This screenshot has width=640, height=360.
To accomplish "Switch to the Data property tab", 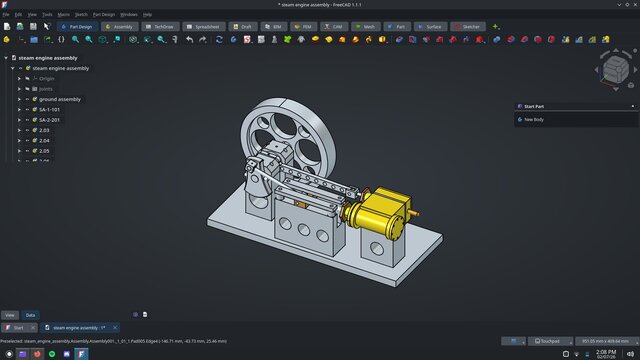I will click(x=30, y=315).
